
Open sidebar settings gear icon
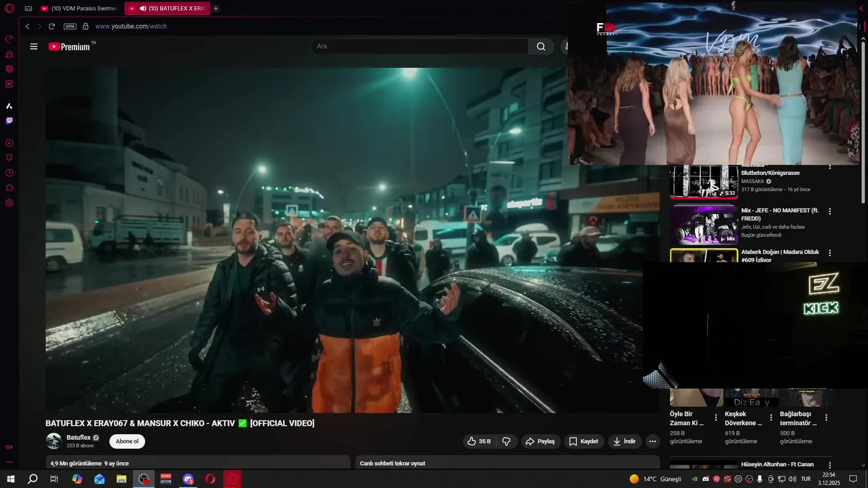click(x=9, y=203)
